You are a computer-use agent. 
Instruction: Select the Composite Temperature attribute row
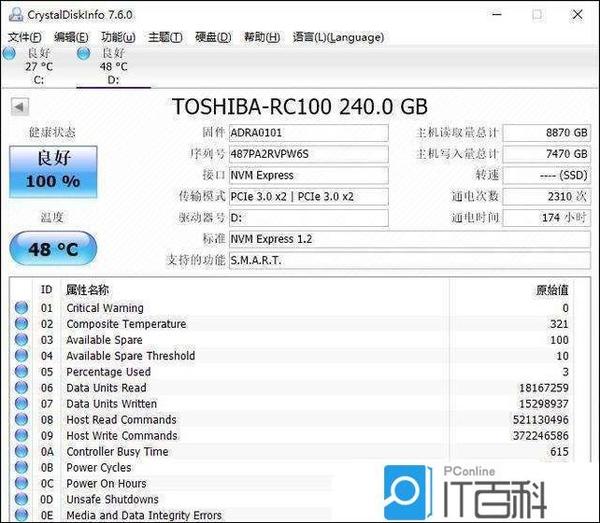[x=291, y=324]
